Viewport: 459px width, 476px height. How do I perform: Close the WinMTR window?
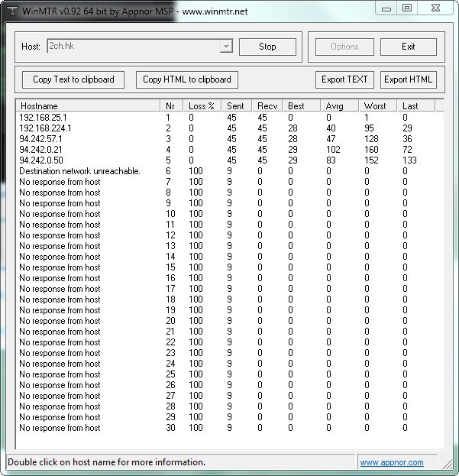click(435, 8)
